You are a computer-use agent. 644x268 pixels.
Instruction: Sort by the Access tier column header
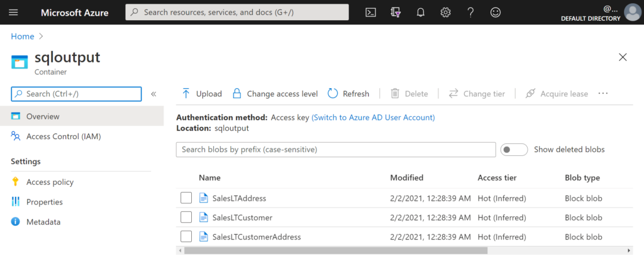click(497, 177)
